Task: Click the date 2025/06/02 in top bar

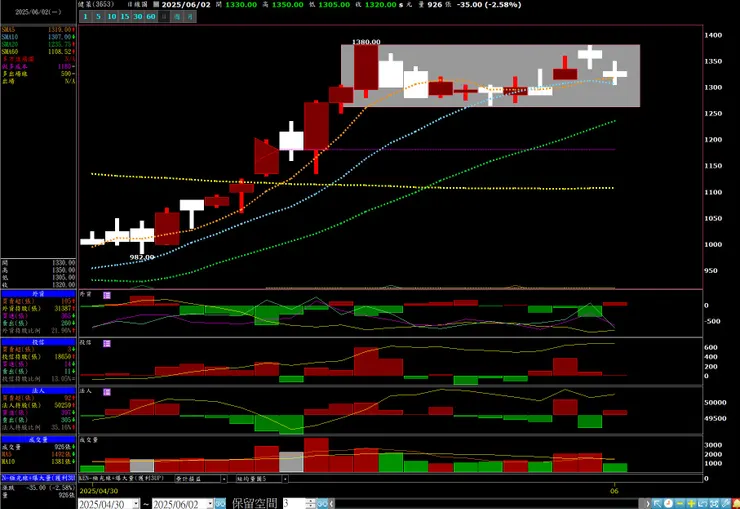Action: coord(186,5)
